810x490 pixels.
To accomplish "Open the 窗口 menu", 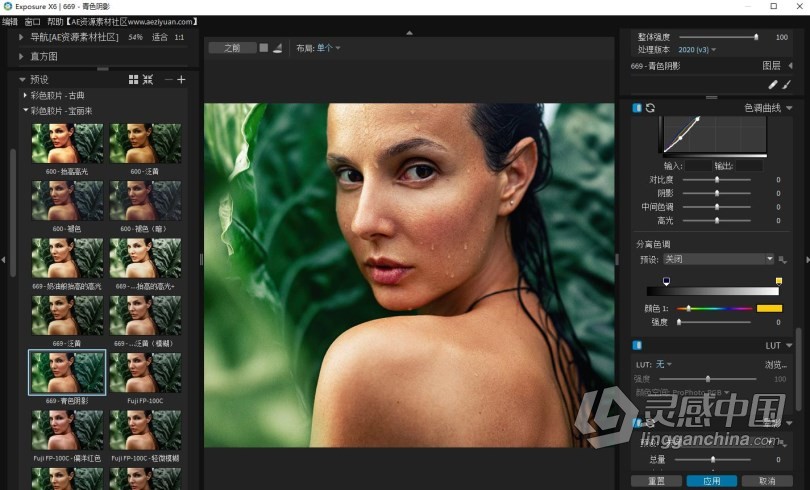I will (x=33, y=22).
